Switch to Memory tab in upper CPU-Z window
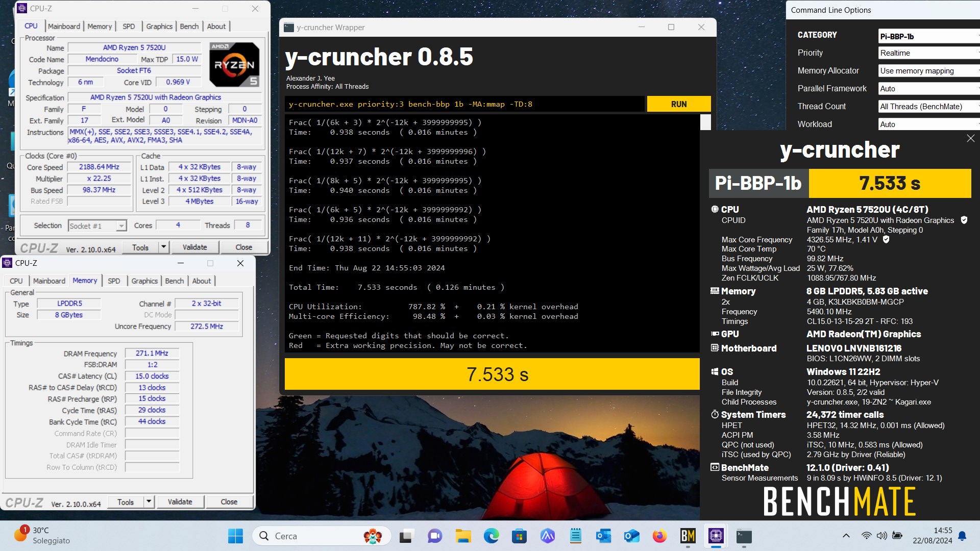This screenshot has width=980, height=551. point(100,26)
